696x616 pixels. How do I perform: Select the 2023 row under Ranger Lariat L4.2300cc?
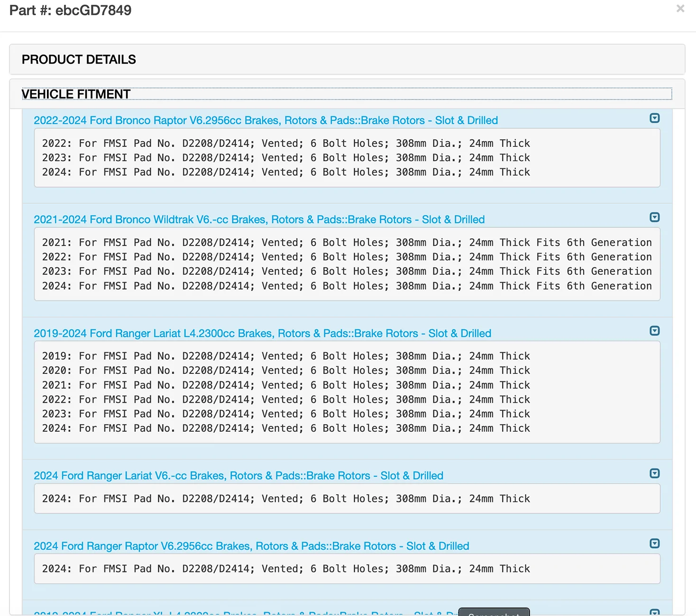[286, 414]
